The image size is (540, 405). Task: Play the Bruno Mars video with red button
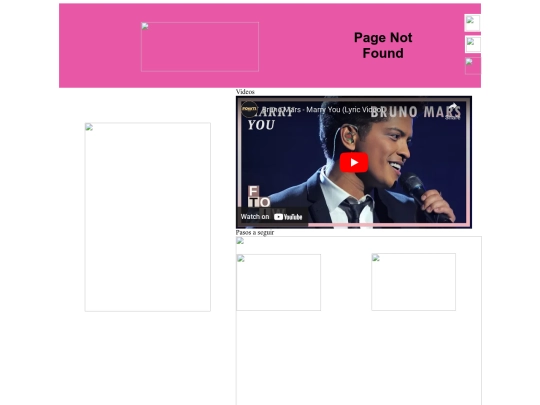[x=354, y=162]
